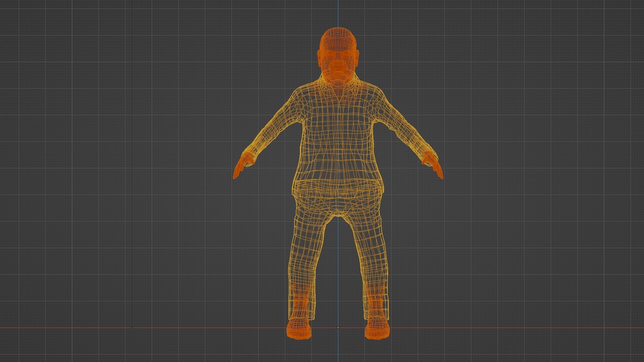Click the character's face wireframe
Viewport: 644px width, 362px height.
[336, 63]
